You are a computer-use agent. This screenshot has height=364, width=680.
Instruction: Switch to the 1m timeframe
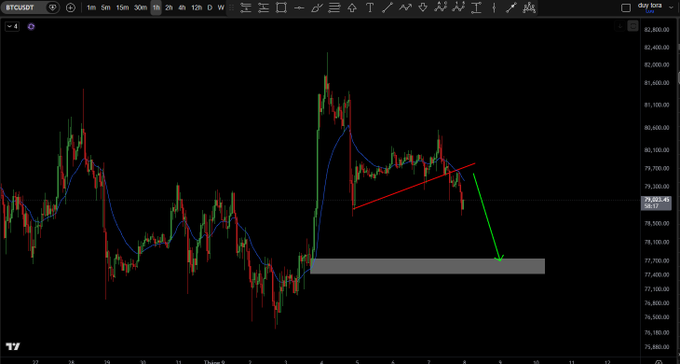91,7
